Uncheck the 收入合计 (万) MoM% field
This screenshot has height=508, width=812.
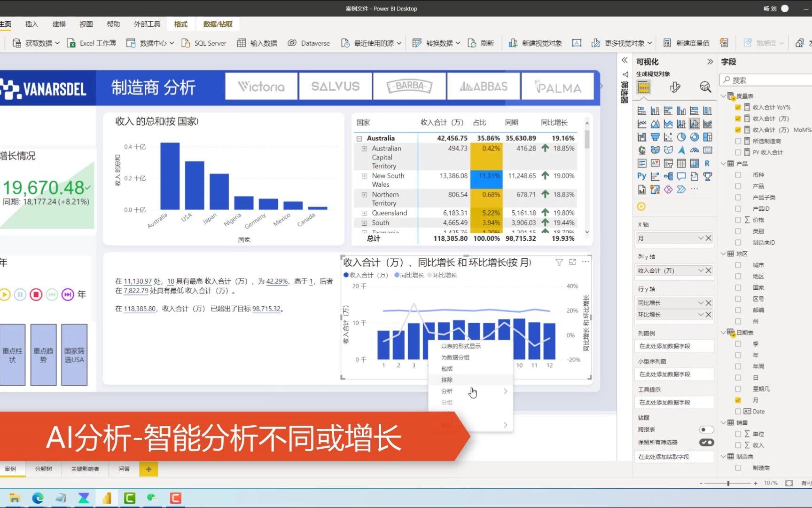pyautogui.click(x=738, y=130)
